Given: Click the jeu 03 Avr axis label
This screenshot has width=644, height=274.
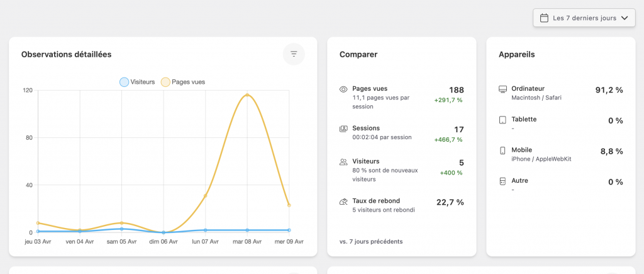Looking at the screenshot, I should tap(38, 241).
